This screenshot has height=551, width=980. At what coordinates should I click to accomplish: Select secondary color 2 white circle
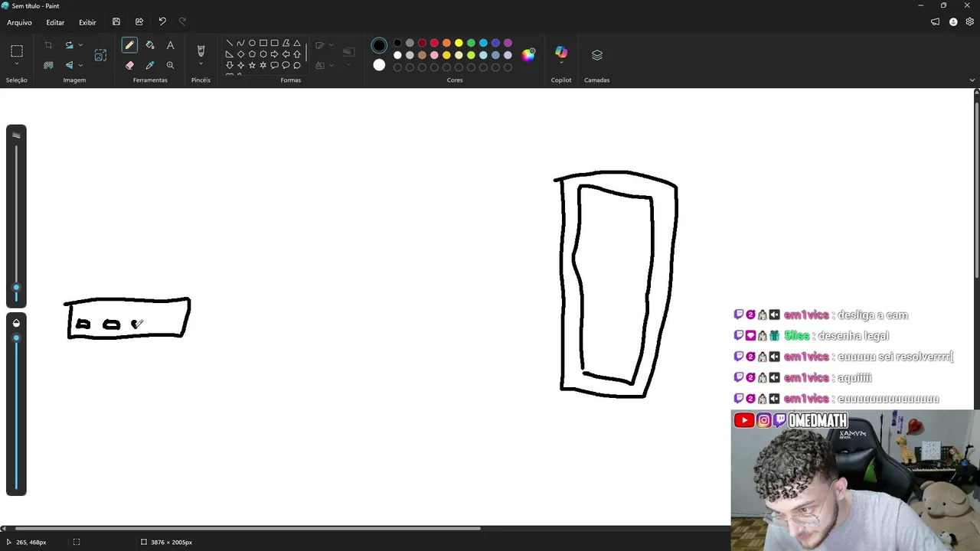pyautogui.click(x=379, y=65)
